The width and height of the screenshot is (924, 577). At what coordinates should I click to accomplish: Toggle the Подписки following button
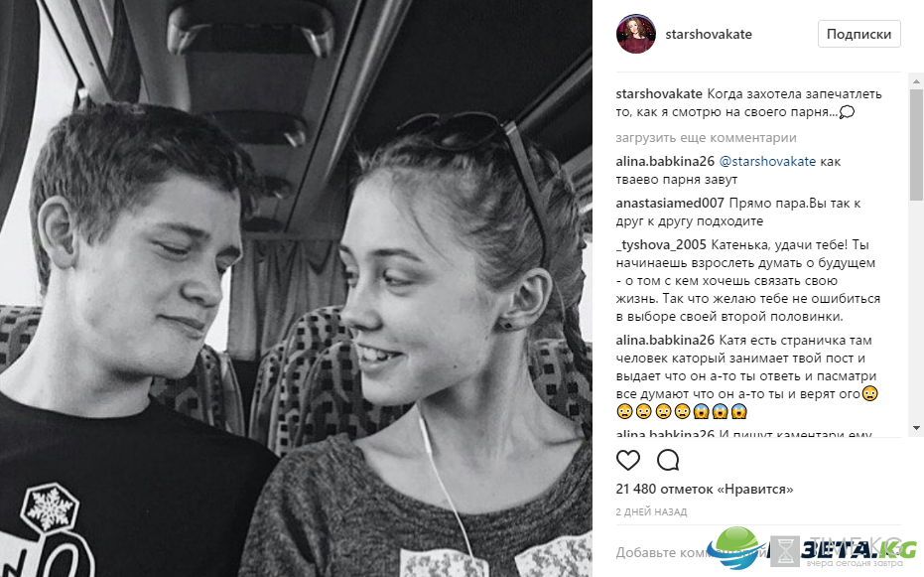pyautogui.click(x=858, y=34)
